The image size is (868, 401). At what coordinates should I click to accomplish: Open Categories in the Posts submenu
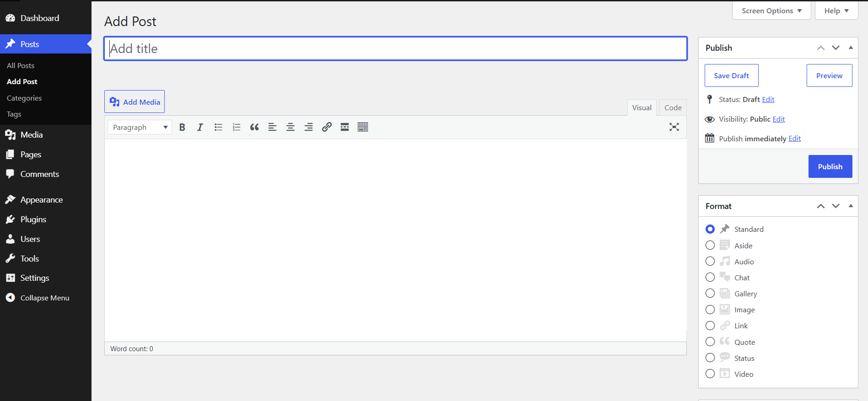[x=24, y=98]
